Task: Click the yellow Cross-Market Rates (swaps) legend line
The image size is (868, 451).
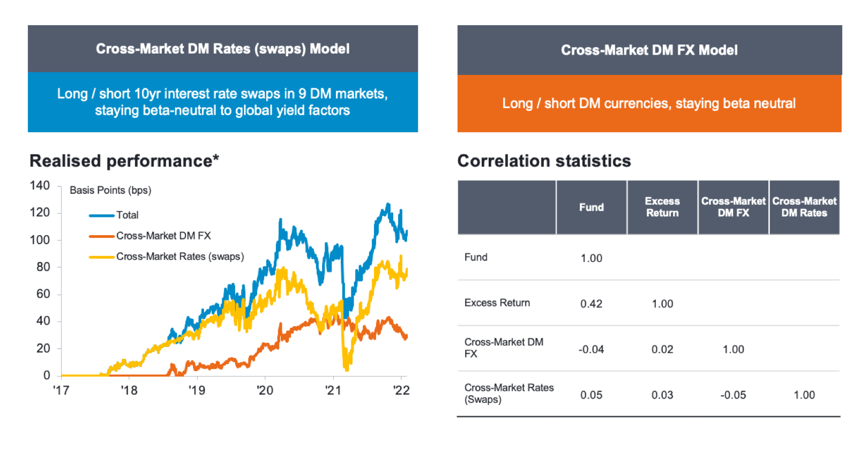Action: tap(102, 257)
